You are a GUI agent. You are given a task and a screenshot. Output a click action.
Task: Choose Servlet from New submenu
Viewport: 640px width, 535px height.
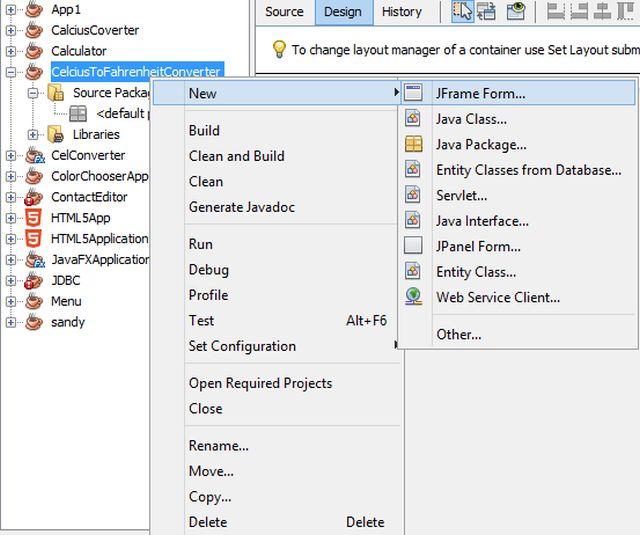518,195
